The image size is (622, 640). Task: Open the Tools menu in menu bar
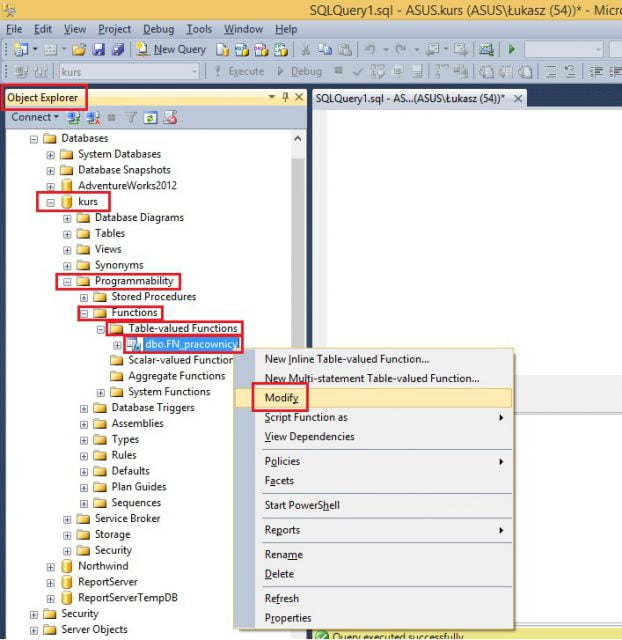click(199, 30)
